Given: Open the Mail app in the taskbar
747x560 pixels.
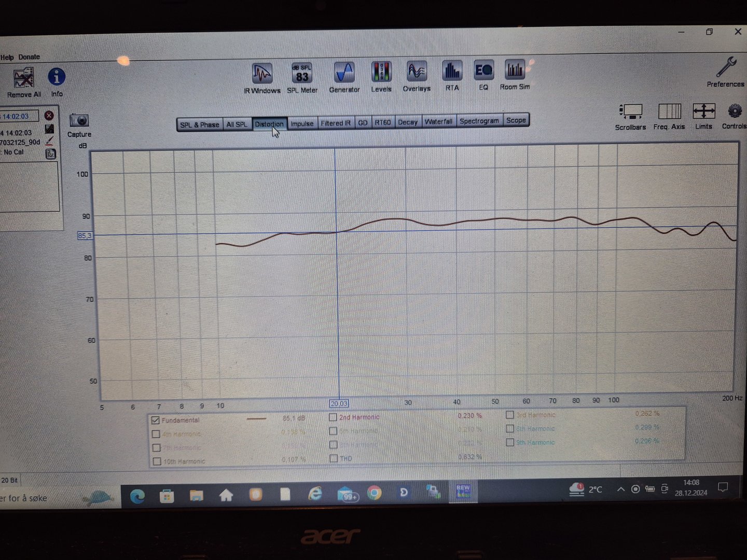Looking at the screenshot, I should click(347, 494).
